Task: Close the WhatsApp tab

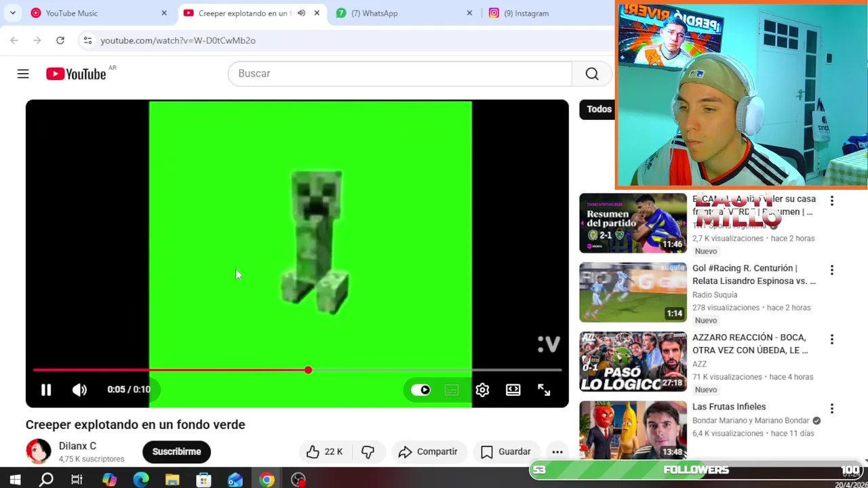Action: tap(469, 13)
